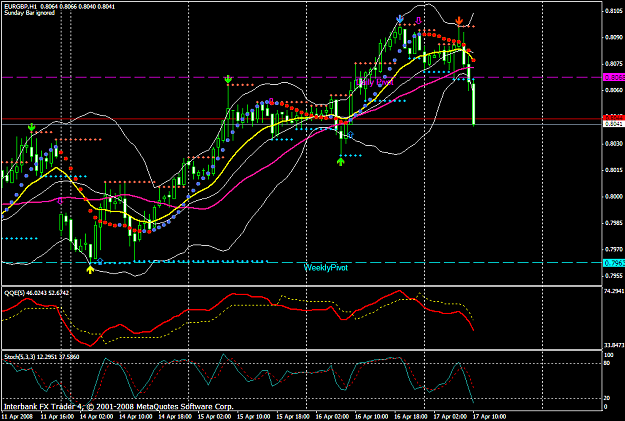Viewport: 625px width, 421px height.
Task: Select '11 Apr 16:00' on the time axis
Action: pos(56,416)
